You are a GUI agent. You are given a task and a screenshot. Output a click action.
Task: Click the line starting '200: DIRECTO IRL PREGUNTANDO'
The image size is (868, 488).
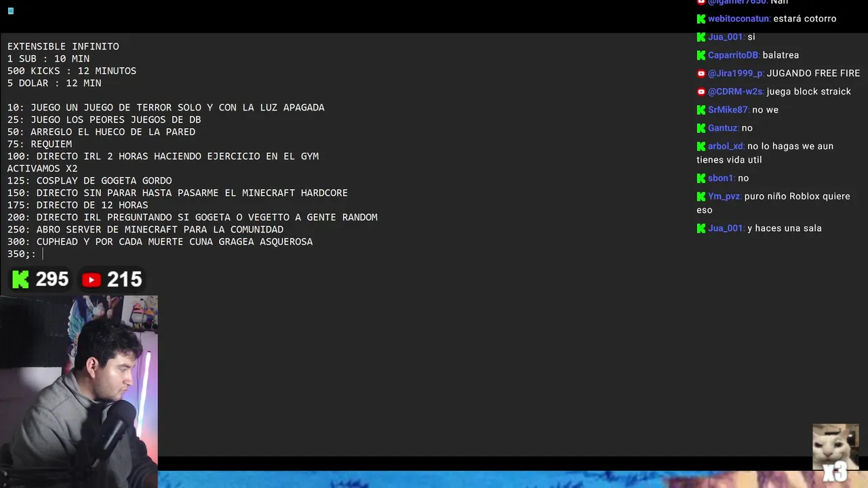[x=193, y=218]
